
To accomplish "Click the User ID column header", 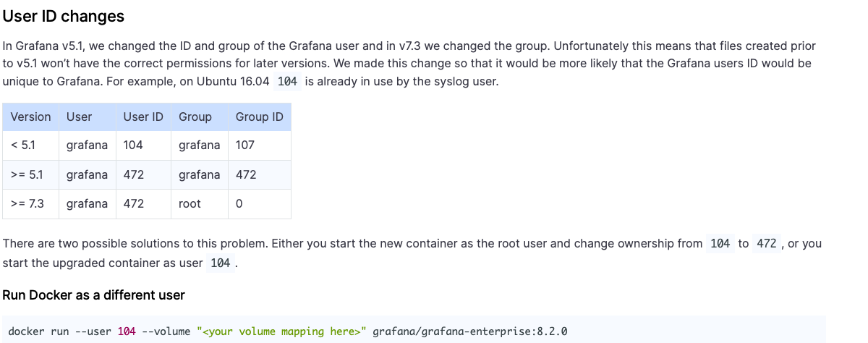I will [x=143, y=117].
